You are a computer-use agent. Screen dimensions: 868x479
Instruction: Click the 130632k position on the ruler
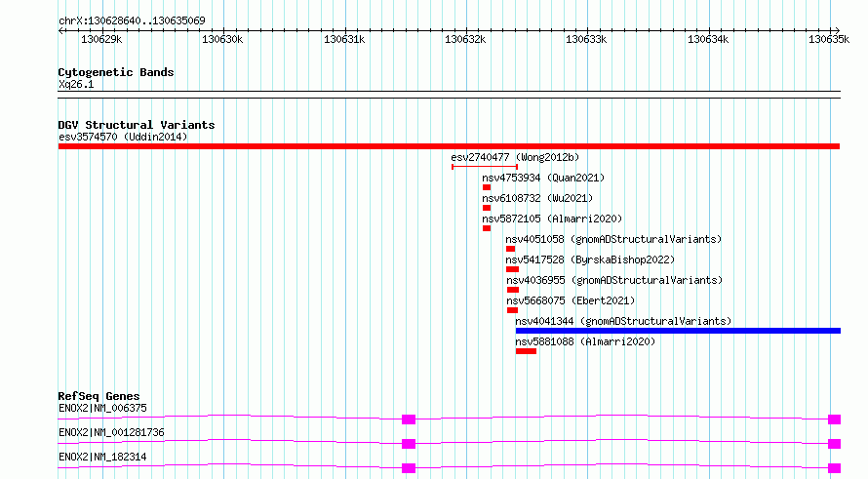point(465,40)
